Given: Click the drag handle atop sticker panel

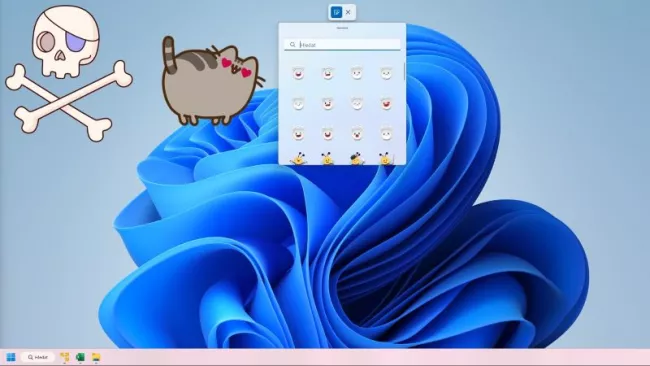Looking at the screenshot, I should pos(342,28).
